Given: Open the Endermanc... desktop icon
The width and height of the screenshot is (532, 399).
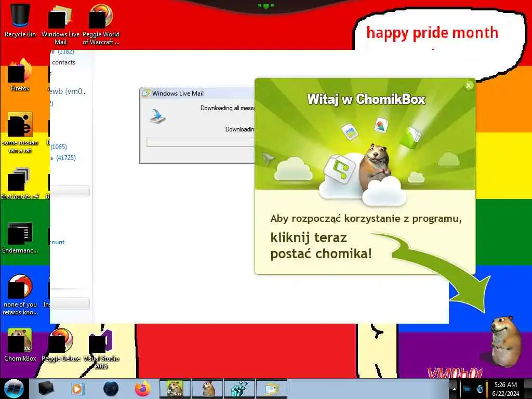Looking at the screenshot, I should point(20,237).
